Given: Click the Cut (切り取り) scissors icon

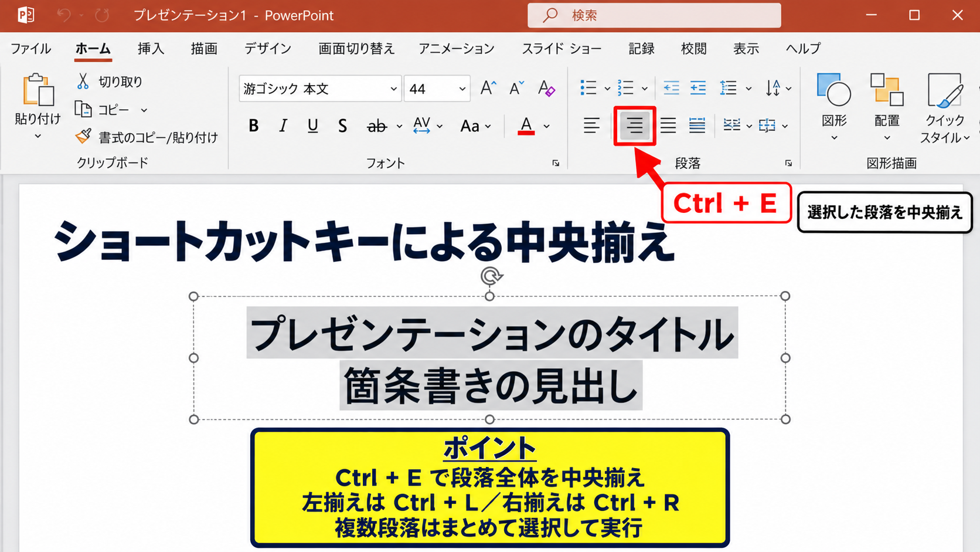Looking at the screenshot, I should coord(83,82).
